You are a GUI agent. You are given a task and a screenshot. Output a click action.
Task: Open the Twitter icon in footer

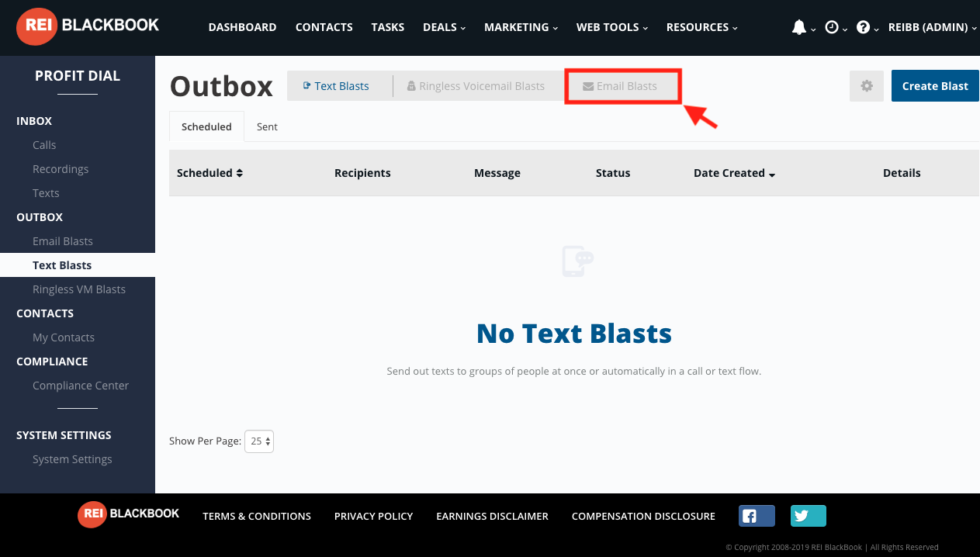(x=809, y=516)
